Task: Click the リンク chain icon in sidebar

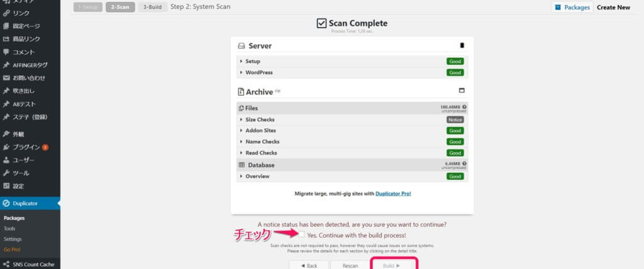Action: point(6,13)
